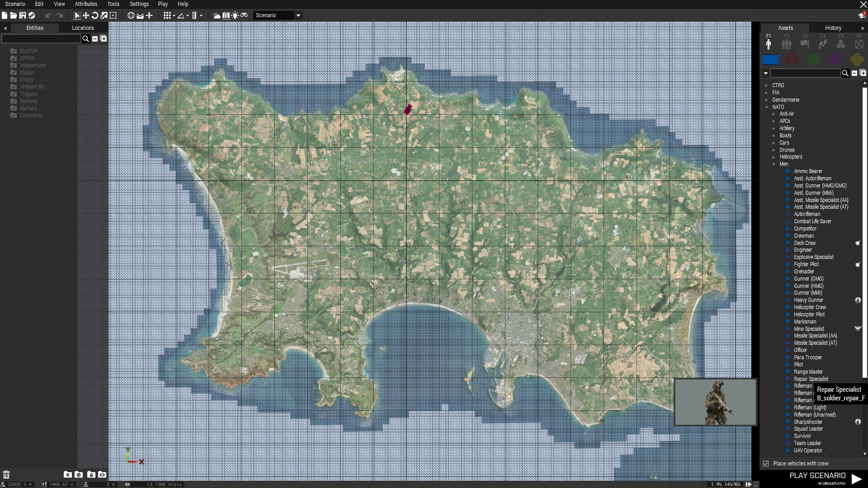Select the green Independent side swatch
Viewport: 868px width, 488px height.
point(814,60)
